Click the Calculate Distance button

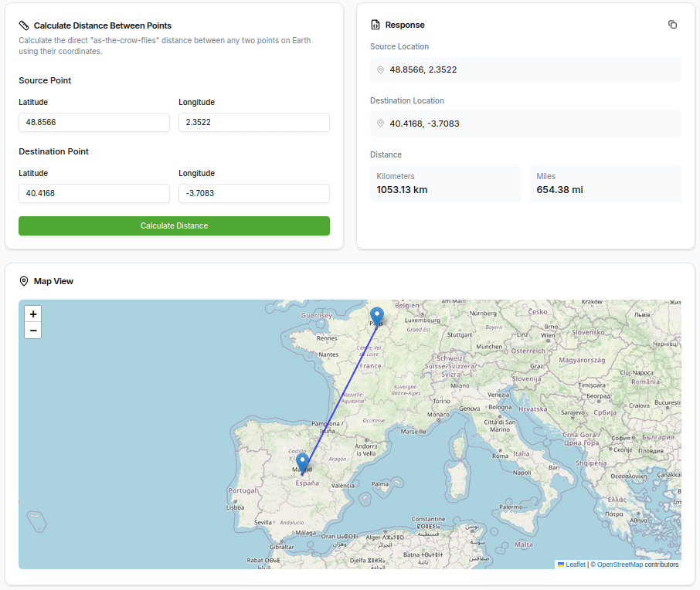pos(174,225)
